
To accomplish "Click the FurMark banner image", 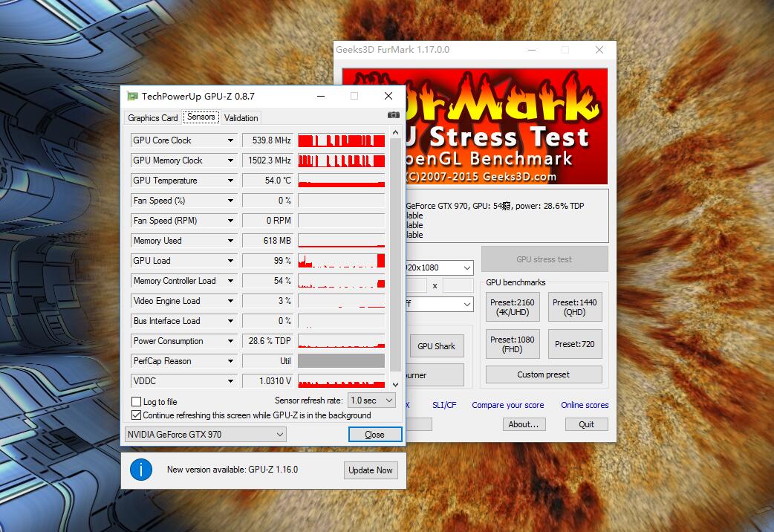I will click(x=505, y=126).
